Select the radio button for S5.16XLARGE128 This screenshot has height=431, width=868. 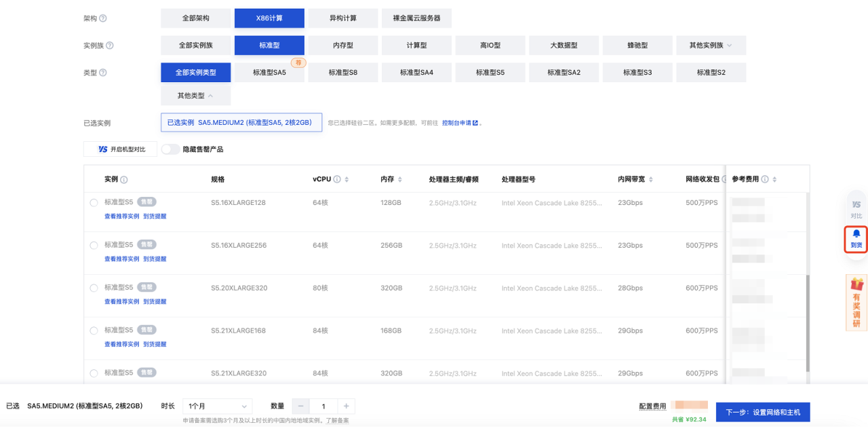(94, 202)
